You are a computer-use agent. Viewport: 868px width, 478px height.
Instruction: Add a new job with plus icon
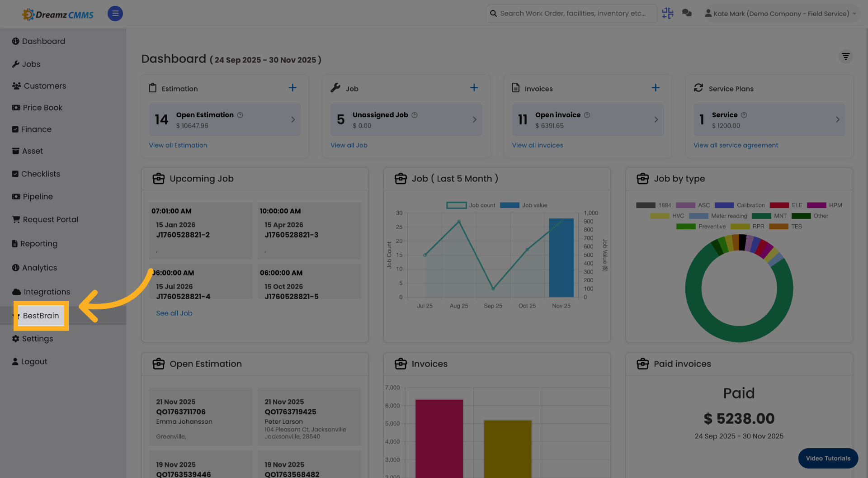click(x=474, y=88)
